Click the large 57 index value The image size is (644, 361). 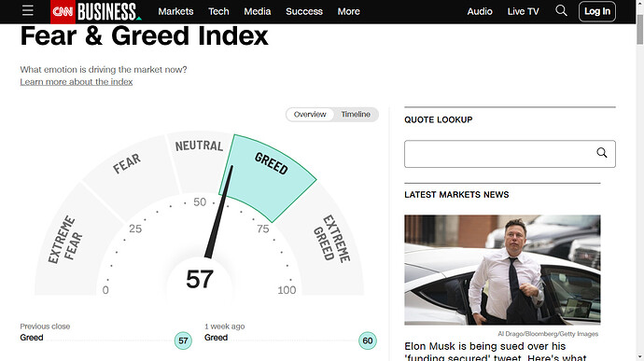pyautogui.click(x=200, y=279)
